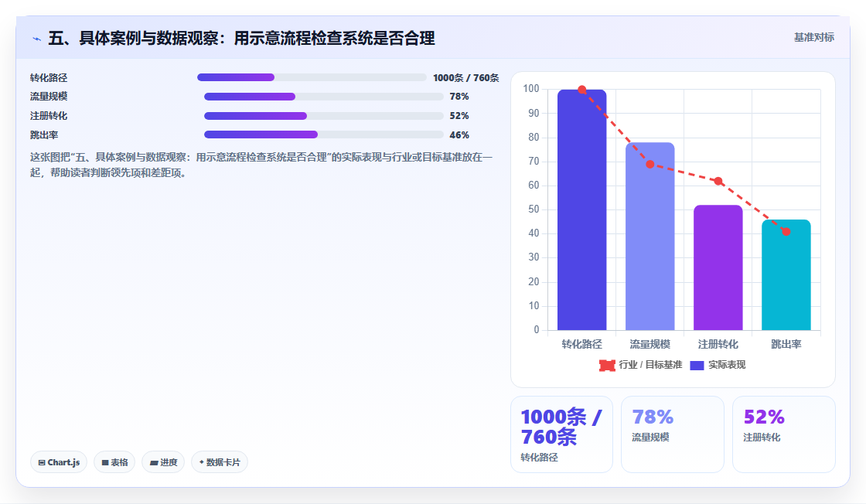The width and height of the screenshot is (866, 504).
Task: Click the 流量规模 bar in chart
Action: (x=650, y=237)
